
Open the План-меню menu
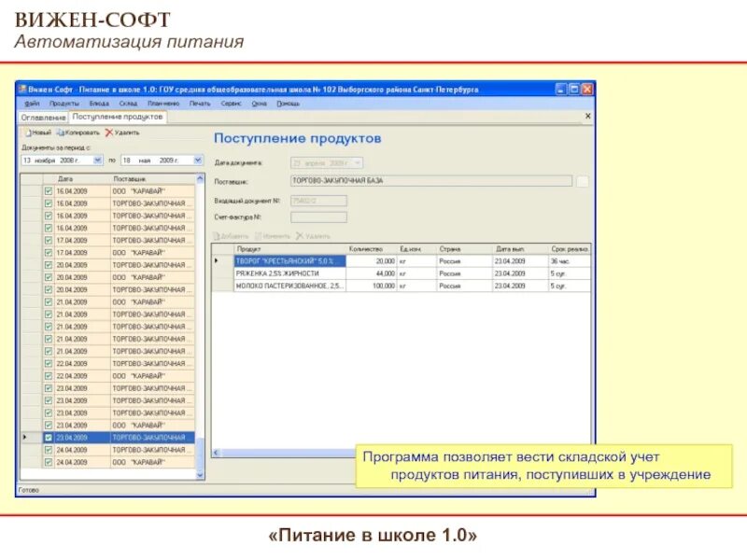click(163, 104)
